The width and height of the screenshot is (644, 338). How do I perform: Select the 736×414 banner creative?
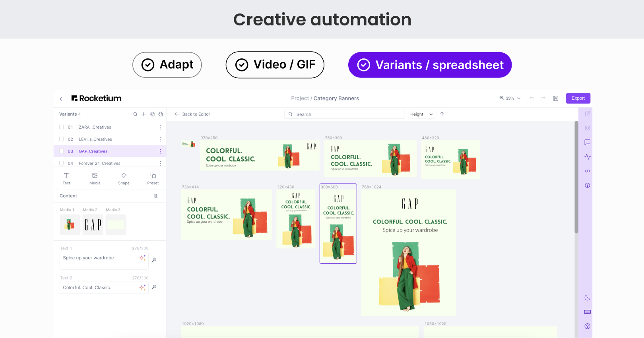click(x=226, y=215)
